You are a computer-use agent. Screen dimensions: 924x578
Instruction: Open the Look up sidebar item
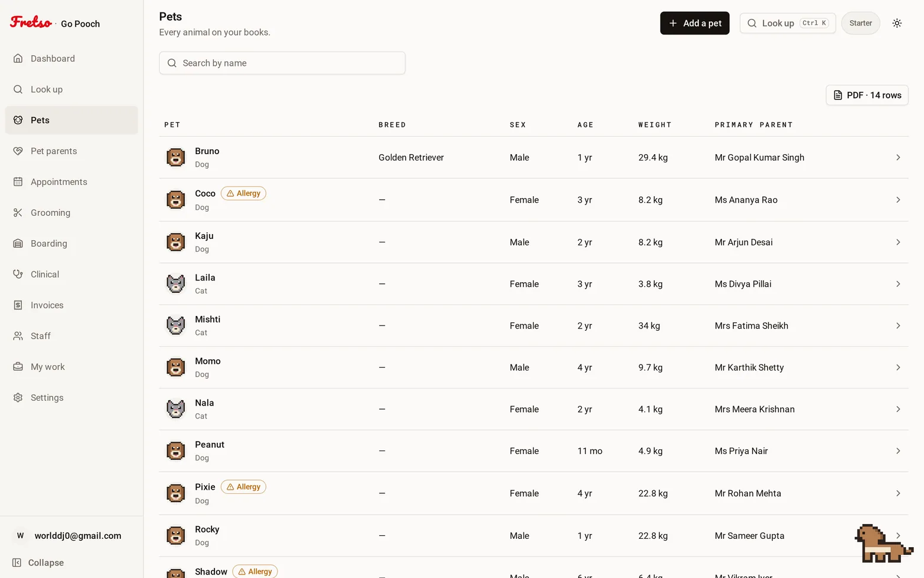tap(71, 90)
